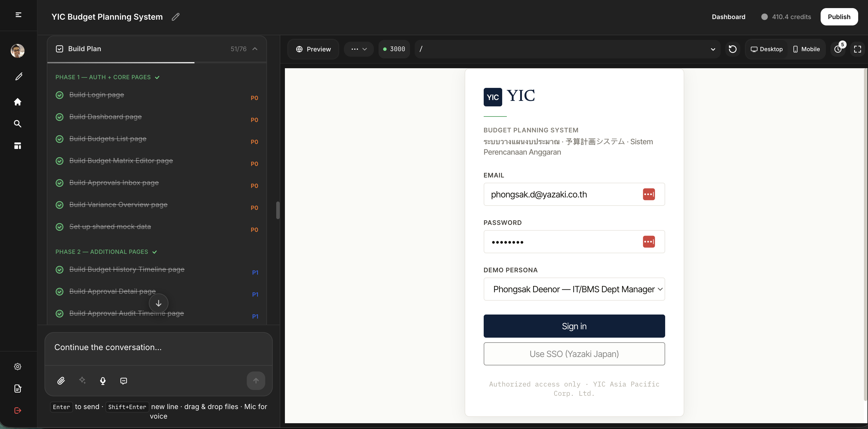
Task: Click the Publish button
Action: click(x=839, y=16)
